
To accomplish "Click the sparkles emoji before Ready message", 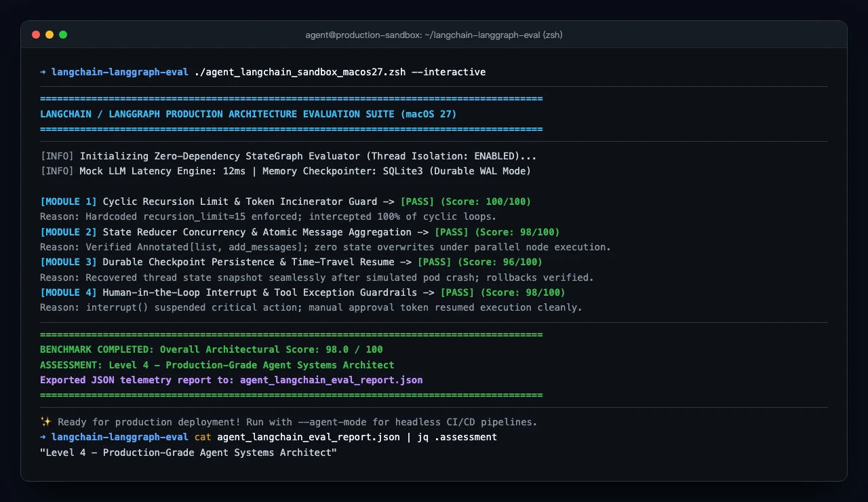I will (45, 422).
